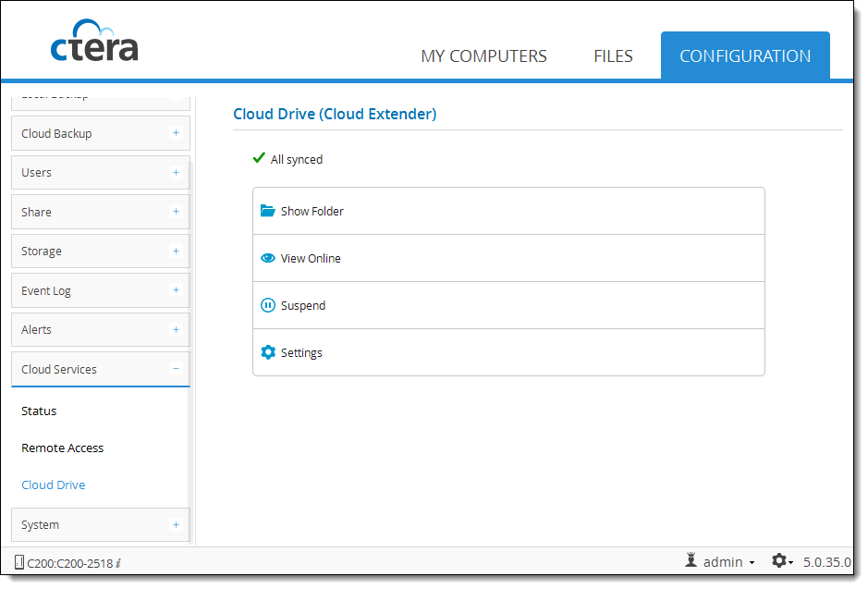
Task: Click the Cloud Backup label
Action: coord(56,133)
